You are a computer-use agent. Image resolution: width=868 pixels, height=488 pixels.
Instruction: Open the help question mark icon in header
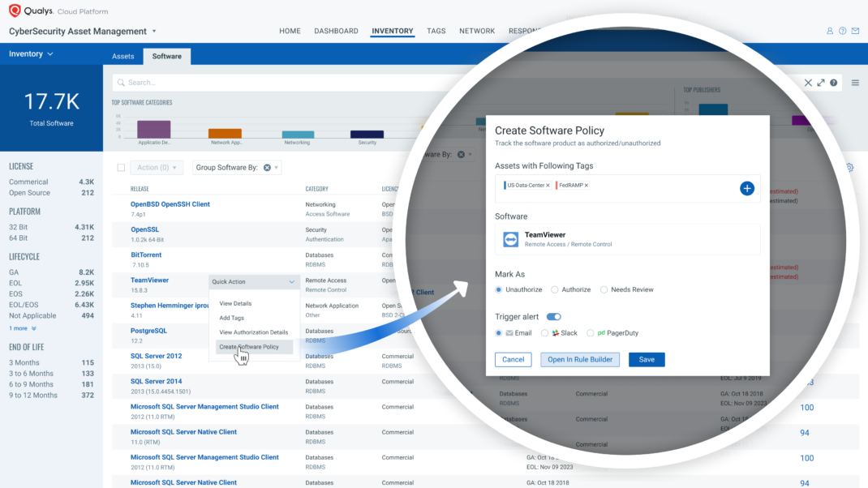click(843, 31)
